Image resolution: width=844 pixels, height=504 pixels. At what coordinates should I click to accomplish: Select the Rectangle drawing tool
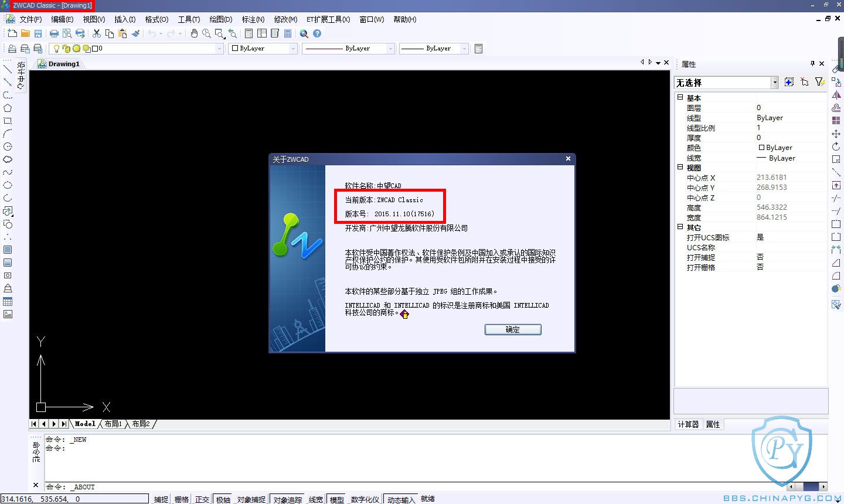(8, 121)
